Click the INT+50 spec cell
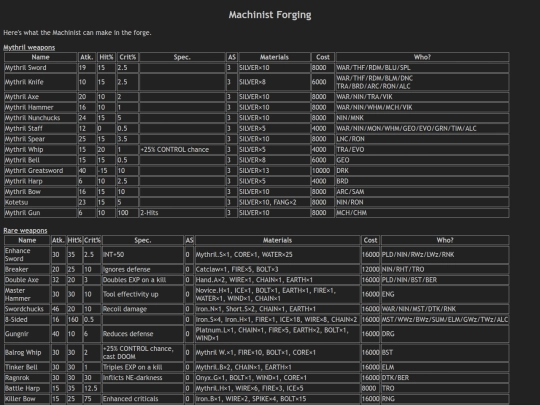540x405 pixels. click(143, 255)
